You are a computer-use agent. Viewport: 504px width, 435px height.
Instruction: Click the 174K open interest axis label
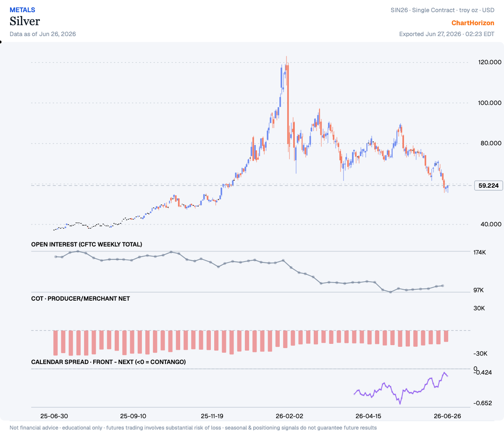[x=480, y=252]
